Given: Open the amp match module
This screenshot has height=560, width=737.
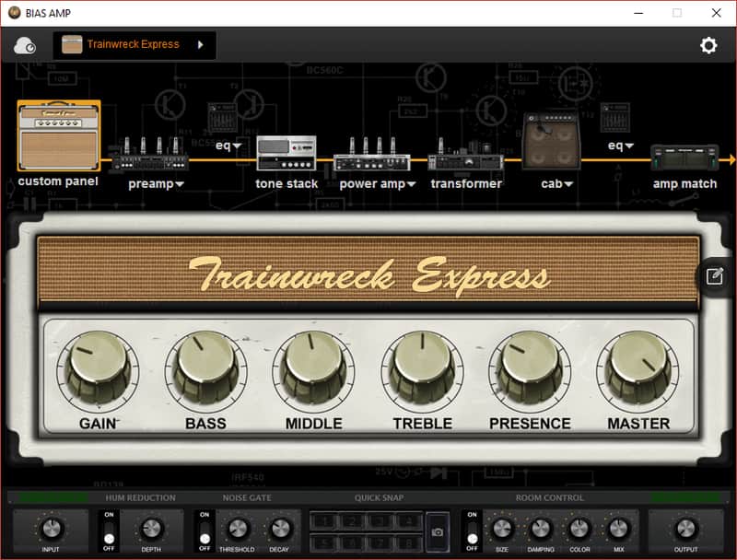Looking at the screenshot, I should tap(684, 157).
